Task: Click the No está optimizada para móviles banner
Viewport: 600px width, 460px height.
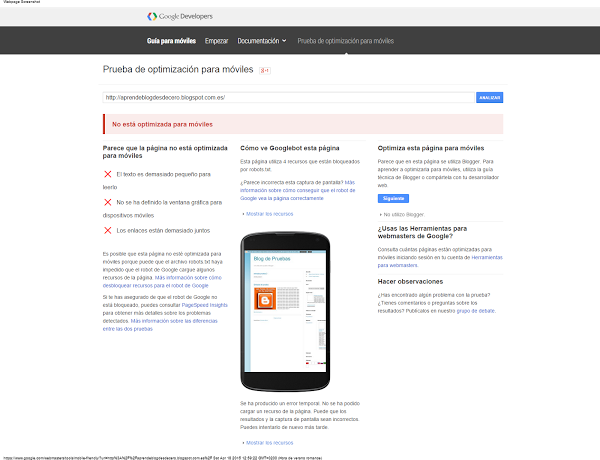Action: [303, 124]
